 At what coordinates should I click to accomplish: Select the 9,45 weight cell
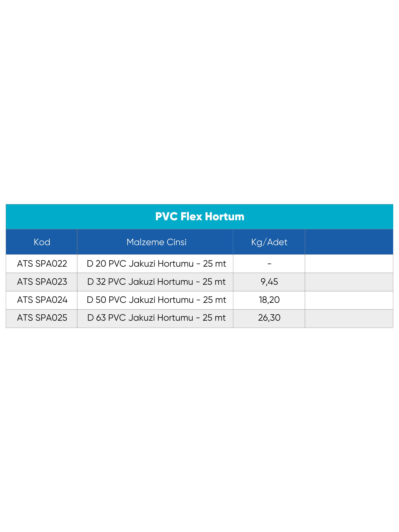[269, 282]
